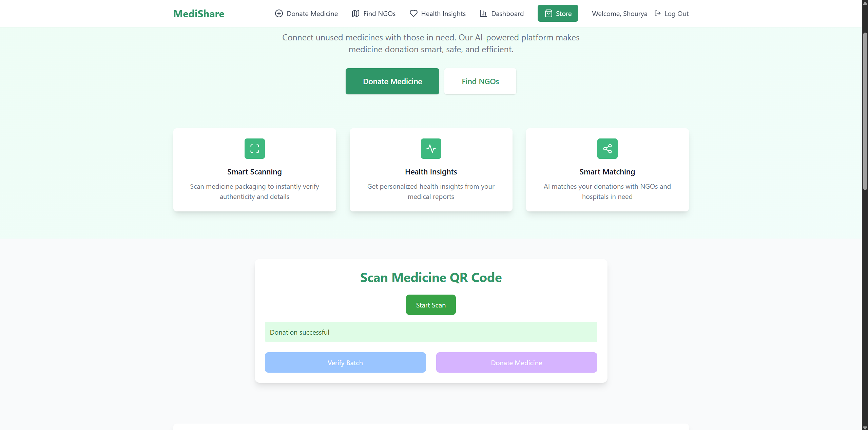This screenshot has width=868, height=430.
Task: Click the map icon beside Find NGOs
Action: coord(355,13)
